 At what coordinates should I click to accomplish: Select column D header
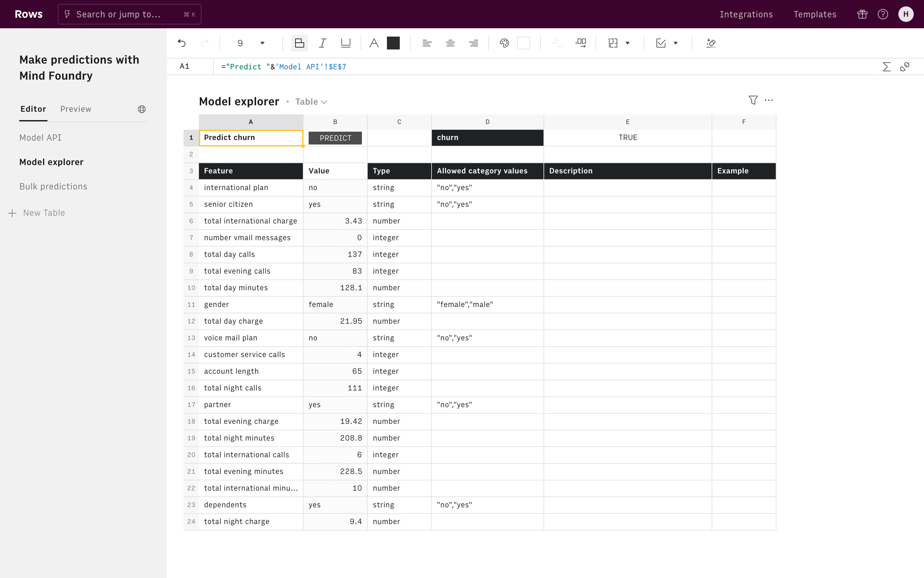488,122
